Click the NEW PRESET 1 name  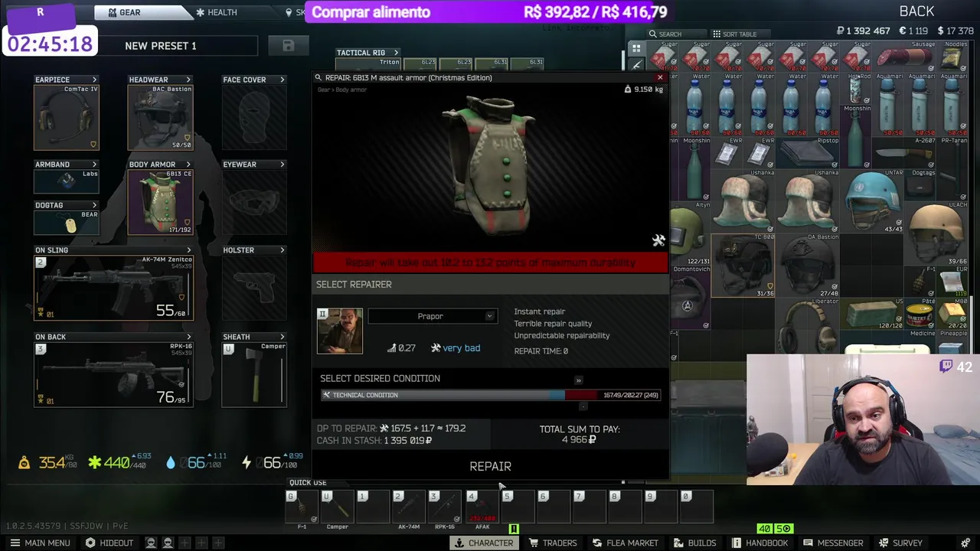[x=161, y=46]
